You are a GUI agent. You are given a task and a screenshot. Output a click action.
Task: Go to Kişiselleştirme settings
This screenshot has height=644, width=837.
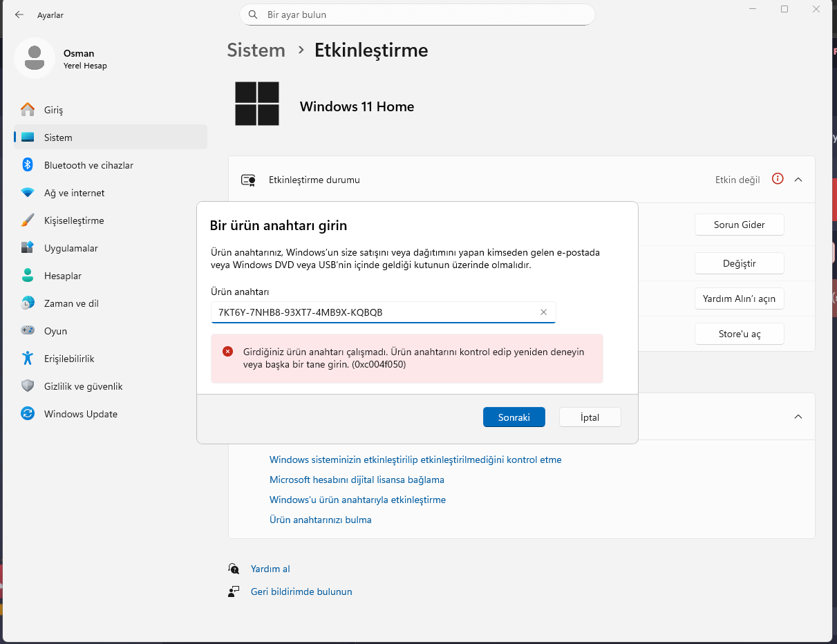click(x=111, y=220)
